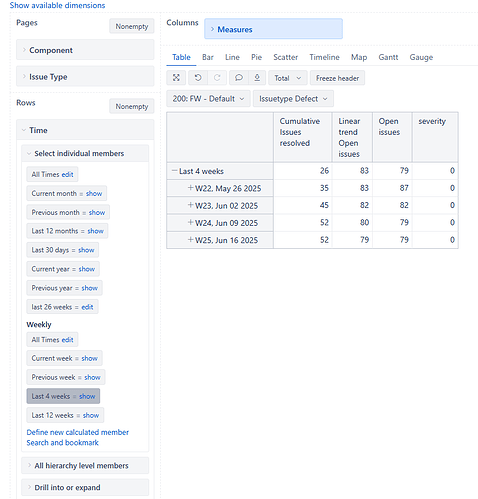The width and height of the screenshot is (478, 499).
Task: Collapse the Time dimension
Action: pyautogui.click(x=85, y=130)
